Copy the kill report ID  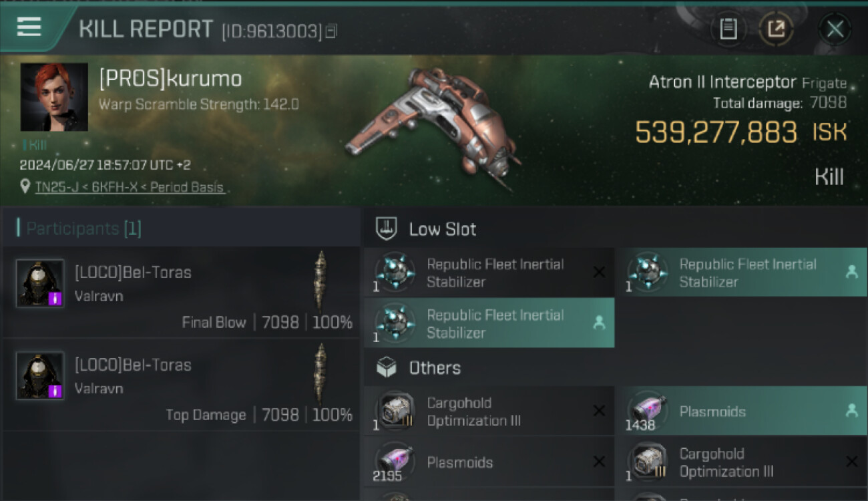coord(332,31)
